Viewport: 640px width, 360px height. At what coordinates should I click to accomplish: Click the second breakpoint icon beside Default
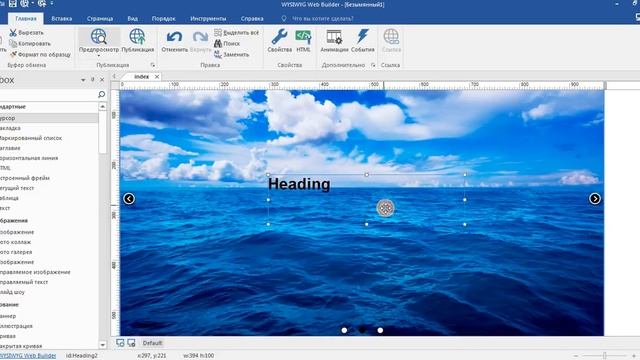coord(131,343)
